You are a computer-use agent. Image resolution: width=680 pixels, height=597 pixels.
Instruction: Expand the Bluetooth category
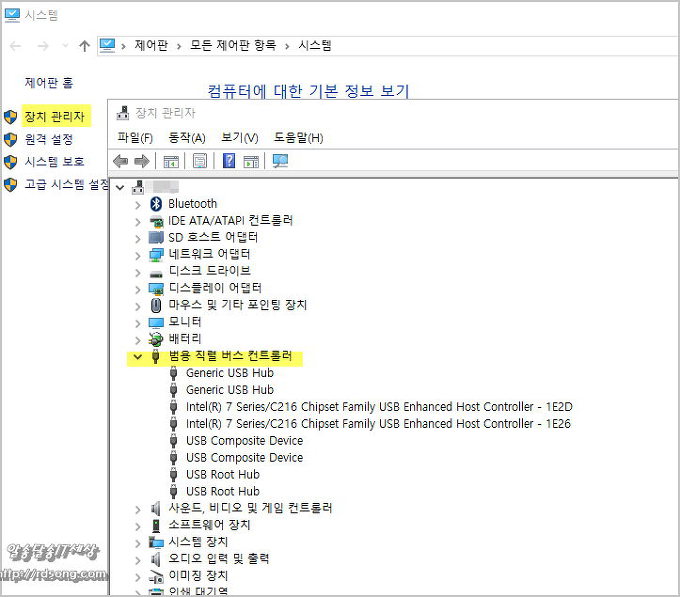(138, 204)
